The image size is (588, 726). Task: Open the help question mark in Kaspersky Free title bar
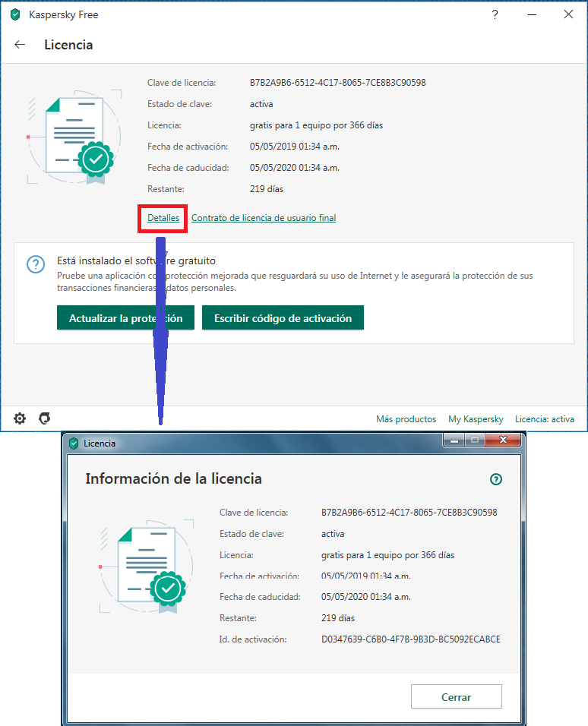tap(495, 15)
